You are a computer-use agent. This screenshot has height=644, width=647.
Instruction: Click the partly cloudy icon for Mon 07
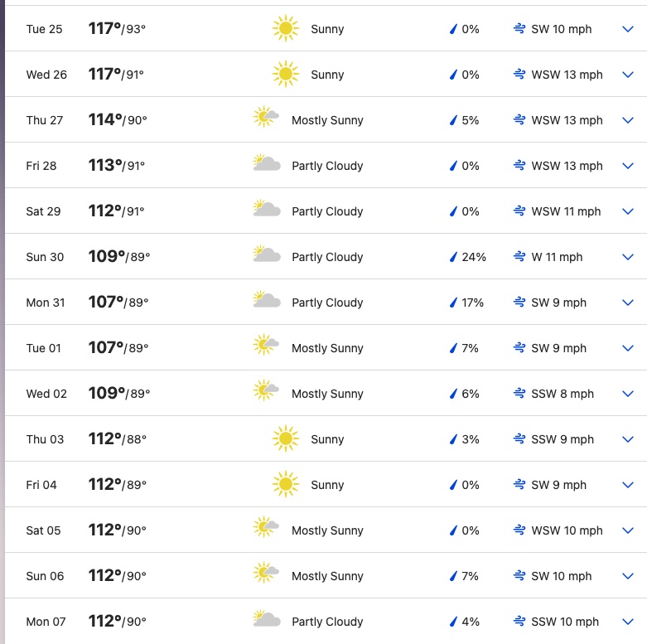coord(266,620)
